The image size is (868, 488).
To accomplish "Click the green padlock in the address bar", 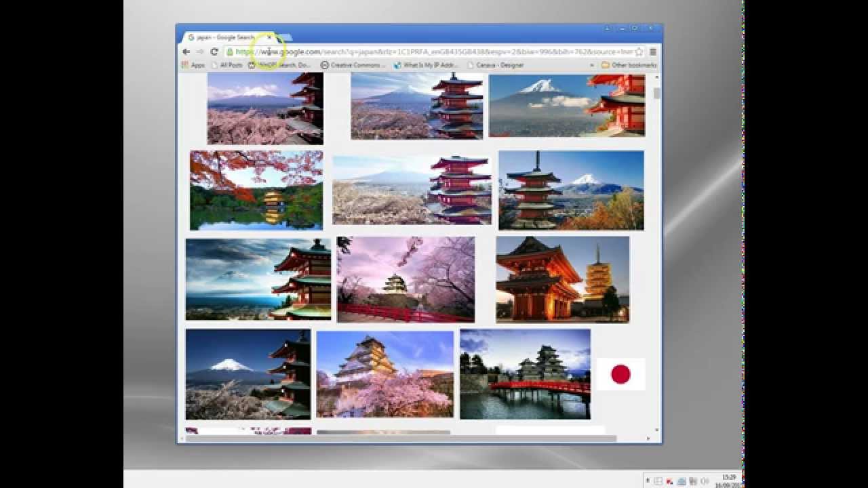I will [x=230, y=52].
